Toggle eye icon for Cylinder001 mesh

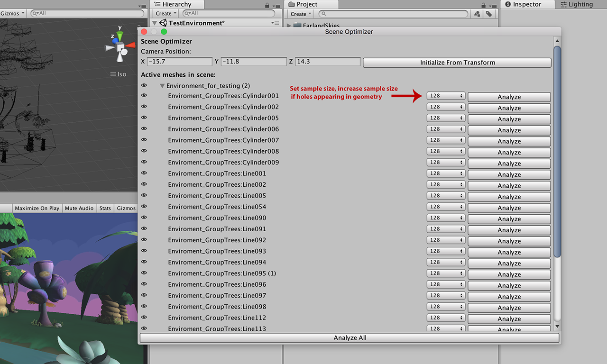pyautogui.click(x=144, y=95)
